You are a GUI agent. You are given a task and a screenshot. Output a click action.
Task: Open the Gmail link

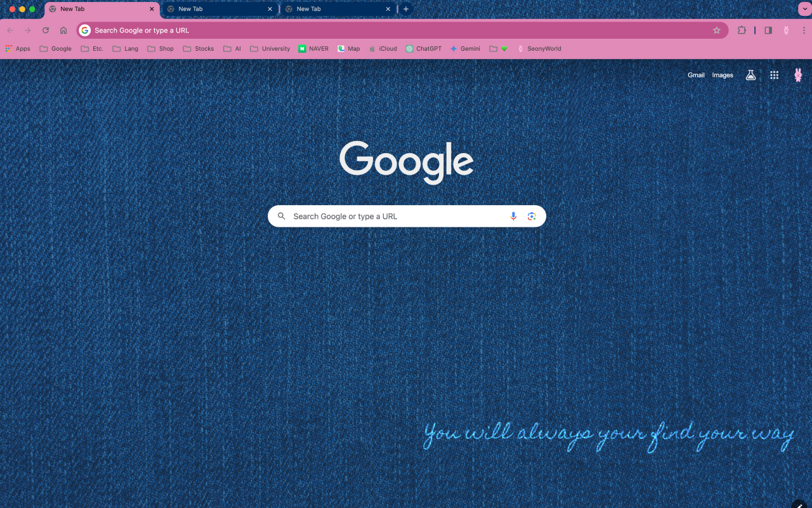click(x=696, y=75)
